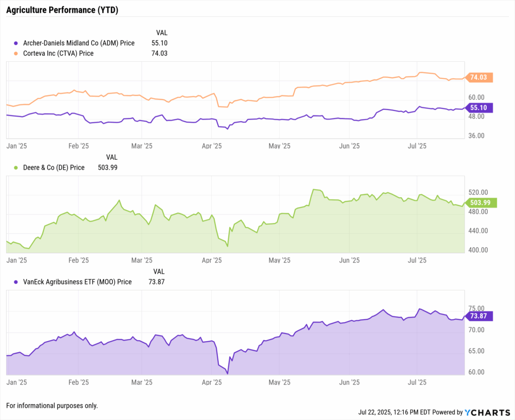Click the purple VanEck MOO legend dot
Image resolution: width=515 pixels, height=420 pixels.
[16, 282]
